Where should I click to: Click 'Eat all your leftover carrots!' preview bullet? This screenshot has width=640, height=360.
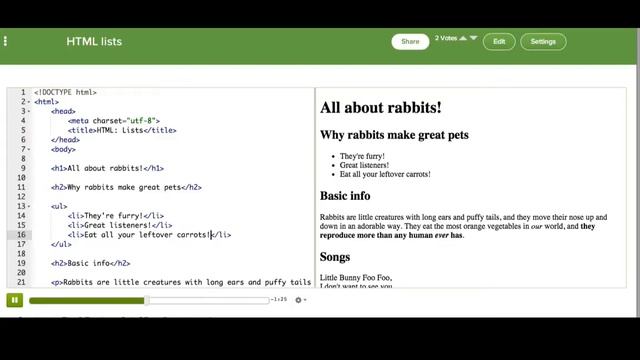pyautogui.click(x=385, y=174)
